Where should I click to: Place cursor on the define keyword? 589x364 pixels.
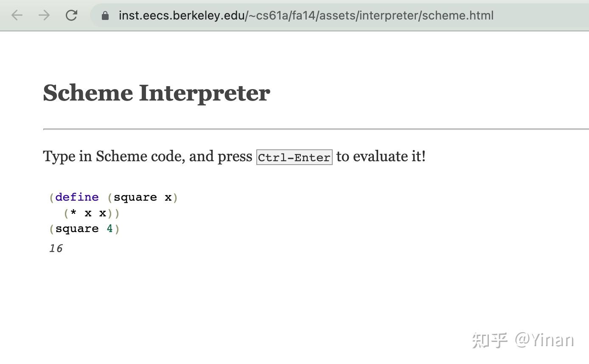(77, 197)
